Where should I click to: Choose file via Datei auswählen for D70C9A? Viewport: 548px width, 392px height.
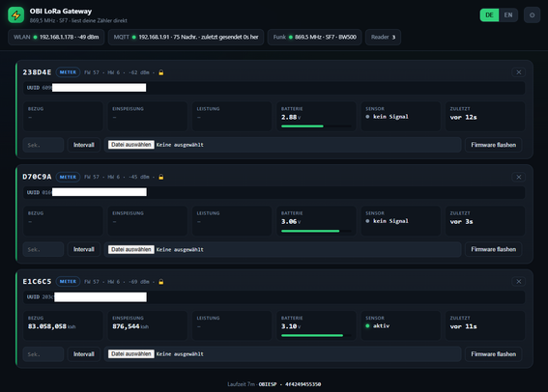pyautogui.click(x=131, y=249)
